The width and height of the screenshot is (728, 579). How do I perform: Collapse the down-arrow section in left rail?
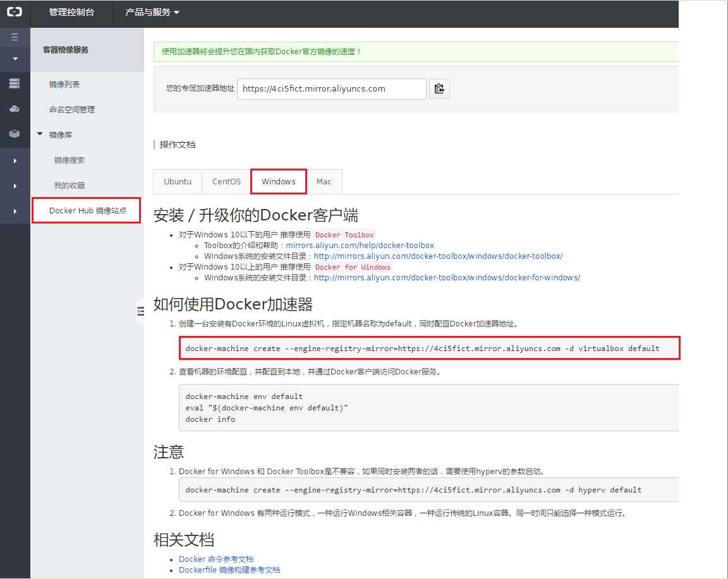point(15,59)
